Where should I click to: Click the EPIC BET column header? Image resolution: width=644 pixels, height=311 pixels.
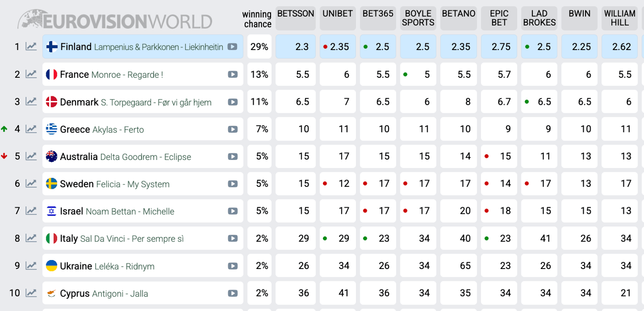click(x=499, y=18)
